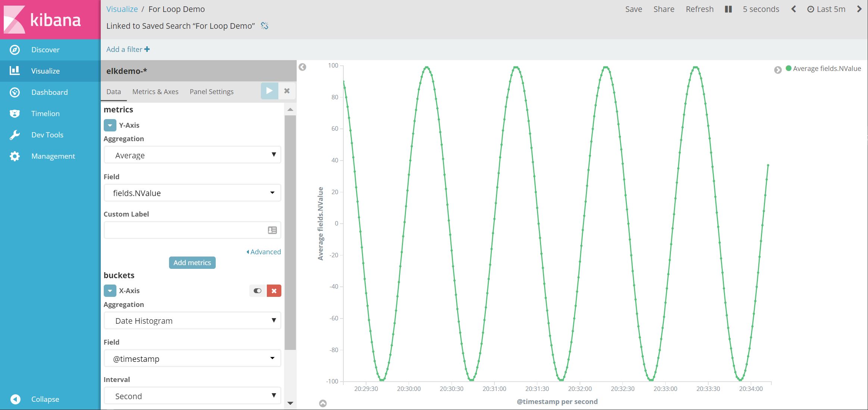Click inside the Custom Label input field
This screenshot has height=410, width=868.
coord(187,230)
